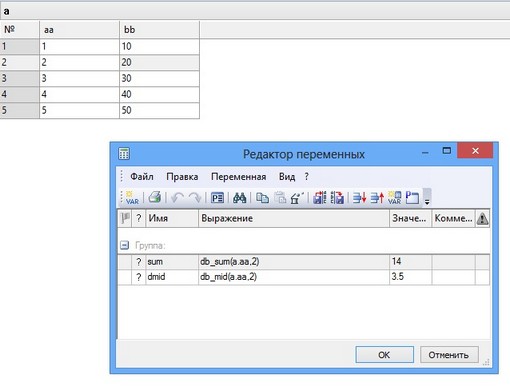This screenshot has width=510, height=387.
Task: Click the move row up icon
Action: pyautogui.click(x=377, y=198)
